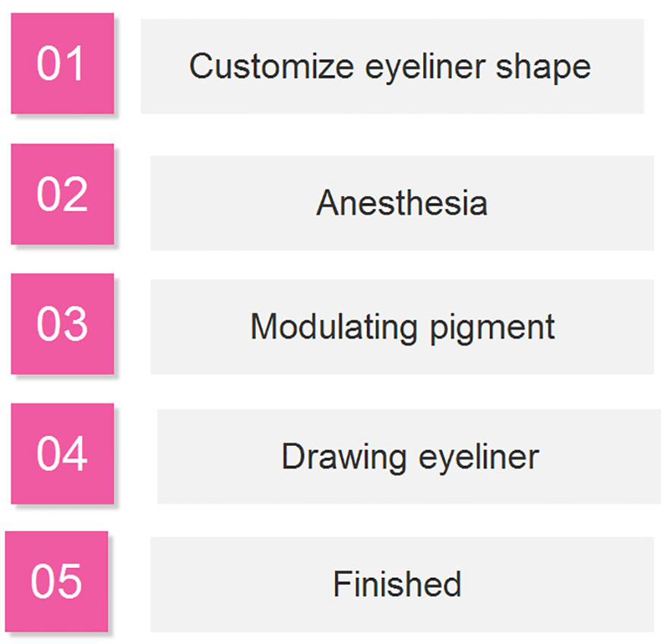The width and height of the screenshot is (667, 644).
Task: Open the Modulating pigment step bar
Action: (x=402, y=327)
